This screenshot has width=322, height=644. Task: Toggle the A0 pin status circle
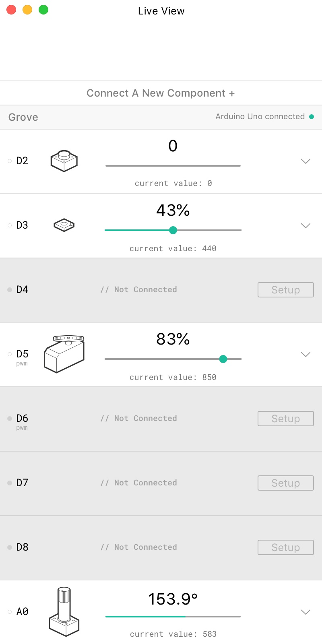pyautogui.click(x=10, y=612)
